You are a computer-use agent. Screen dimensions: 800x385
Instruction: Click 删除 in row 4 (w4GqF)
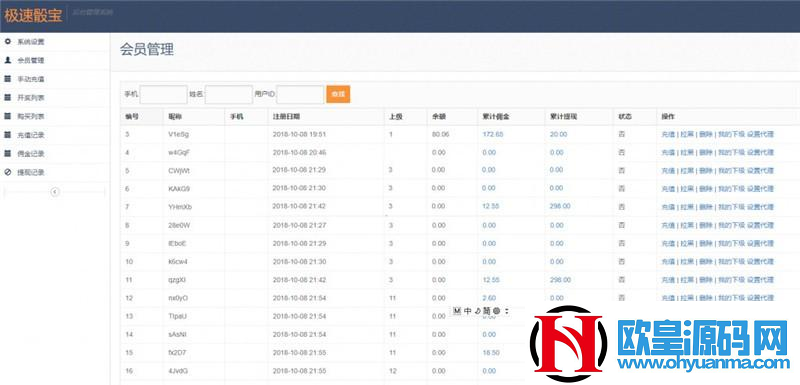[x=706, y=152]
